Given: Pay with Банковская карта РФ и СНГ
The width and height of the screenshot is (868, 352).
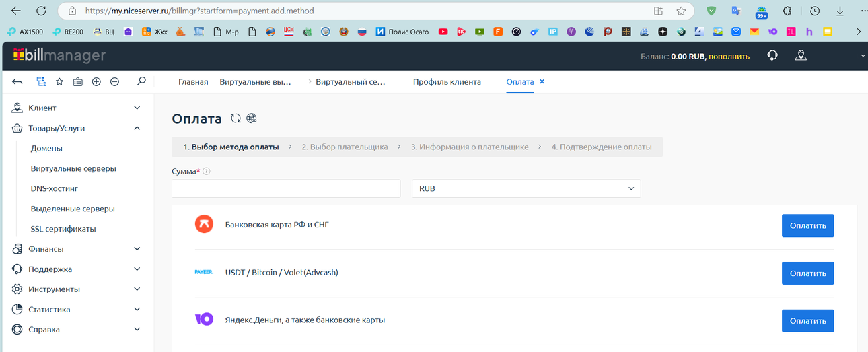Looking at the screenshot, I should [807, 225].
